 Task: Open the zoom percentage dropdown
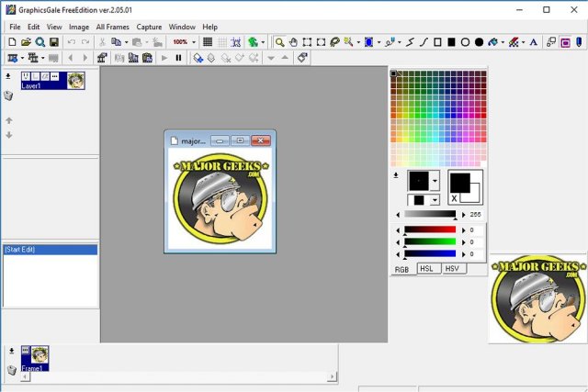[194, 42]
